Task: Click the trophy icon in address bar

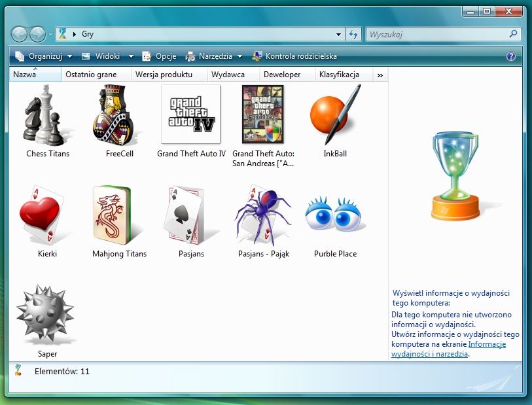Action: coord(62,34)
